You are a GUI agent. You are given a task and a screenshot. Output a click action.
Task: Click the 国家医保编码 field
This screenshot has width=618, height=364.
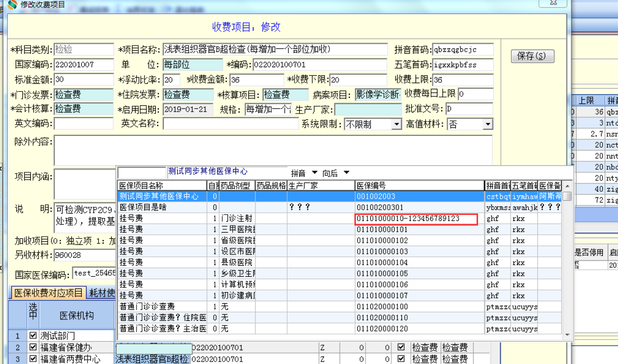(x=94, y=274)
